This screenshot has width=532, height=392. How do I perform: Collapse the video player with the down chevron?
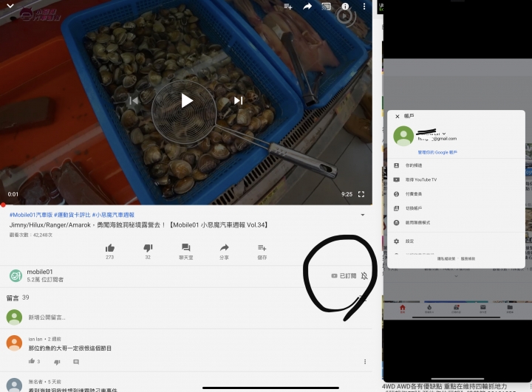point(10,6)
